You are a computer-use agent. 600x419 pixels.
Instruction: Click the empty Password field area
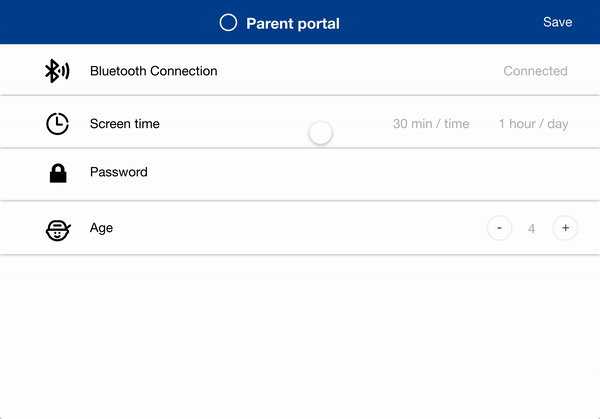click(x=380, y=173)
